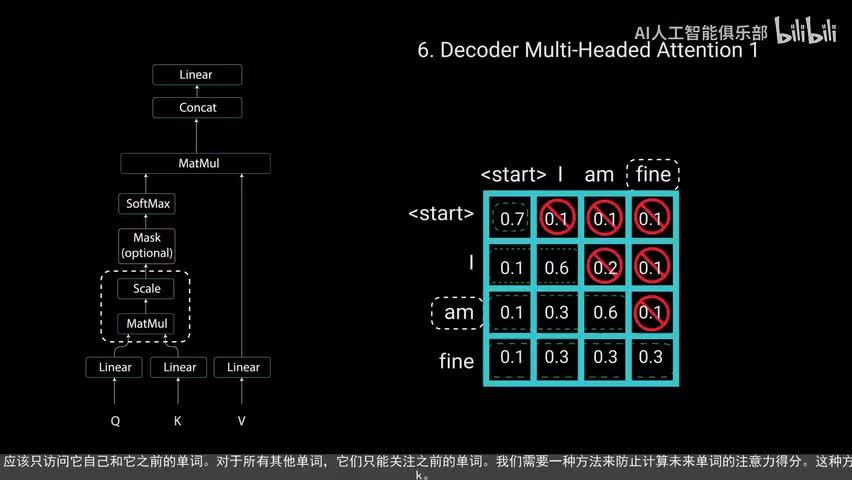Click the wide MatMul block below Concat
This screenshot has width=852, height=480.
point(196,163)
